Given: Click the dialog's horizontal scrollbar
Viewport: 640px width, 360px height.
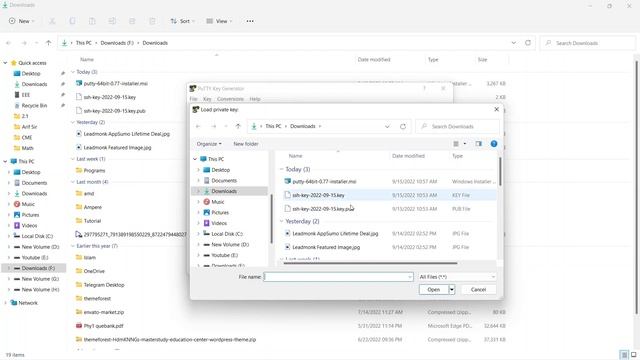Looking at the screenshot, I should coord(370,263).
